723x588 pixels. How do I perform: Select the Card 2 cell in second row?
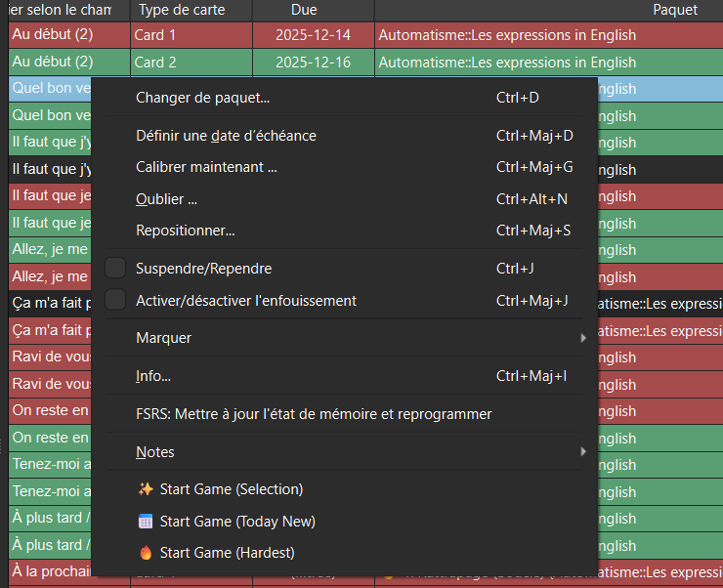point(191,63)
